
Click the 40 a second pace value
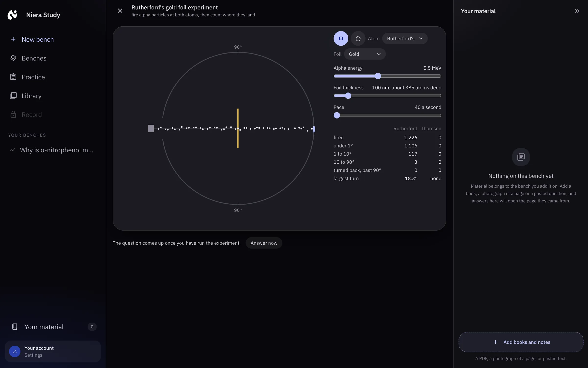click(428, 107)
